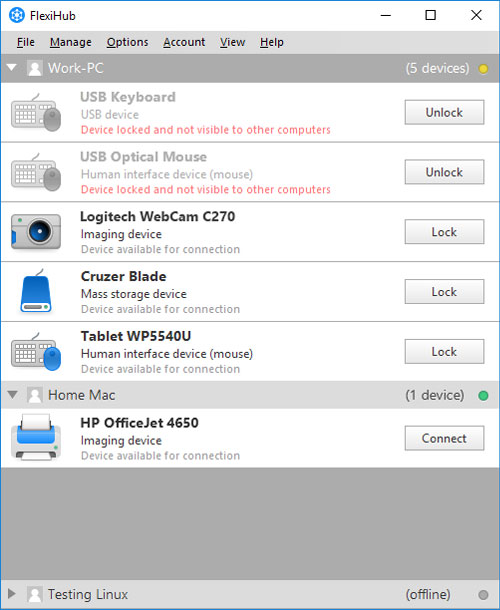Maximize the FlexiHub window

click(x=430, y=15)
